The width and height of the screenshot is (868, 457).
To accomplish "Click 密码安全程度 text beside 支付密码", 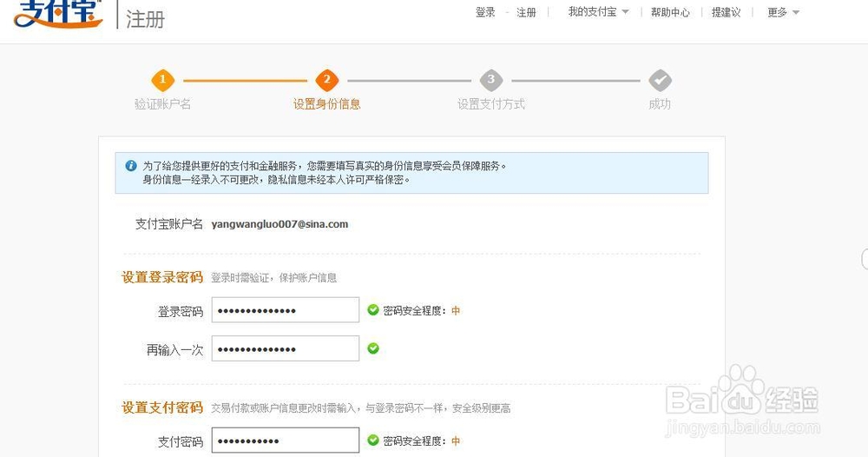I will tap(415, 441).
